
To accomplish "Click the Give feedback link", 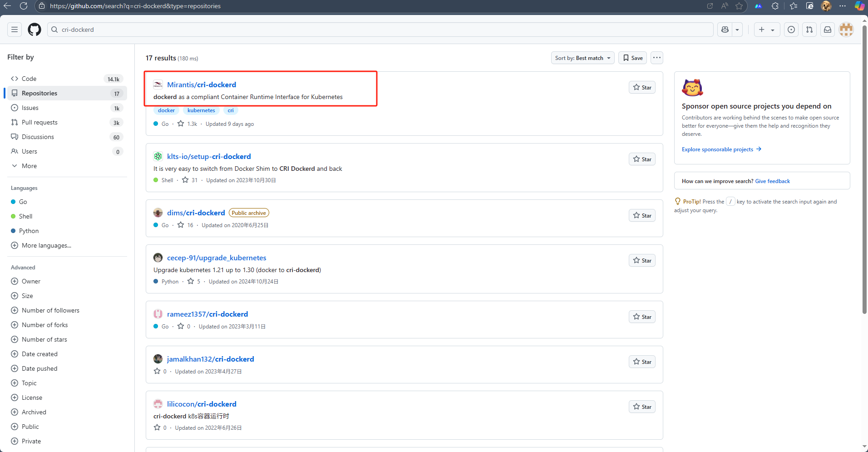I will tap(772, 181).
